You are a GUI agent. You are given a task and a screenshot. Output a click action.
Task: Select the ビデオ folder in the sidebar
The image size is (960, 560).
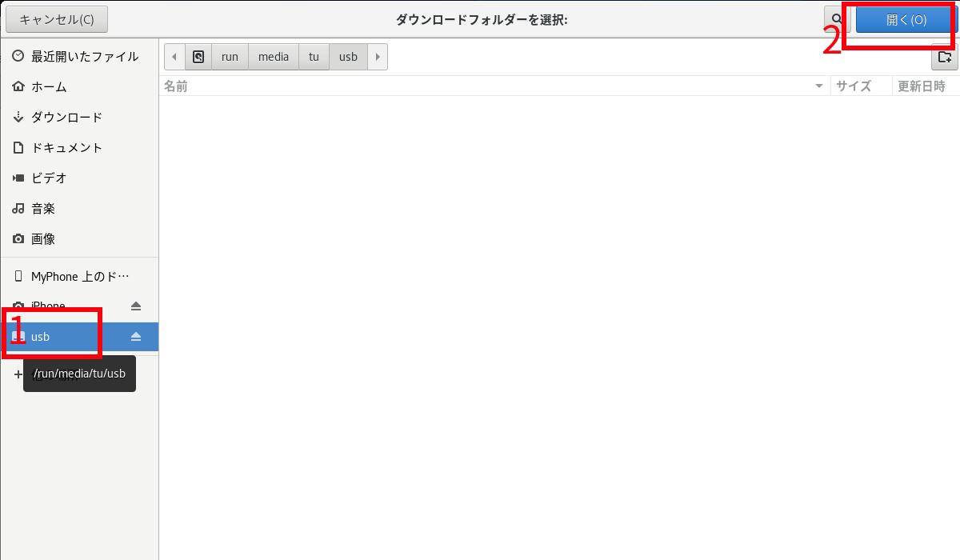(49, 178)
